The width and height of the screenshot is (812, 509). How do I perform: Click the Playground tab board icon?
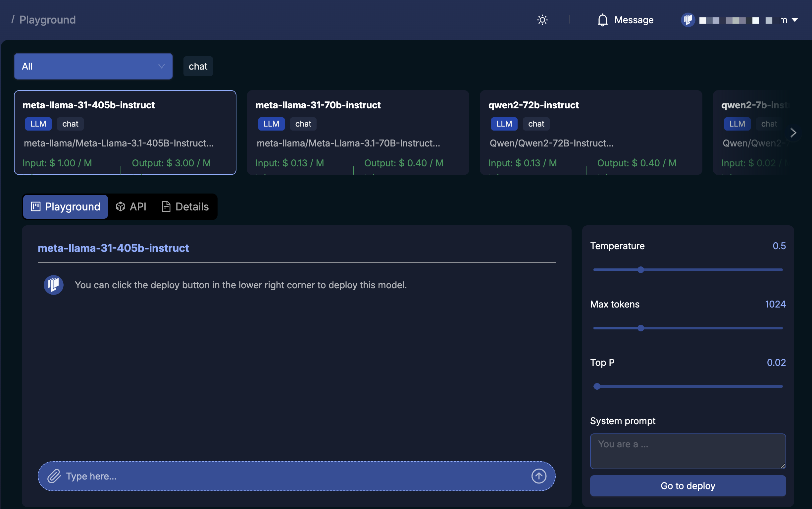tap(36, 206)
